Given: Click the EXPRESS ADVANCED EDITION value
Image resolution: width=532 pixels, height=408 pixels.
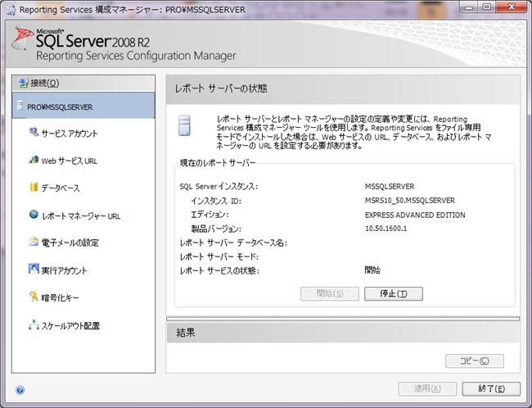Looking at the screenshot, I should click(x=415, y=215).
